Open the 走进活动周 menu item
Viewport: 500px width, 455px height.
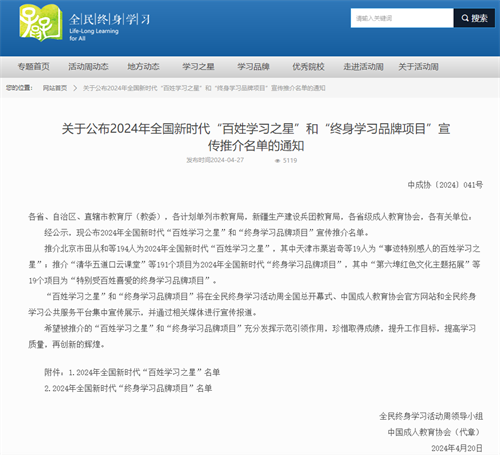point(363,67)
